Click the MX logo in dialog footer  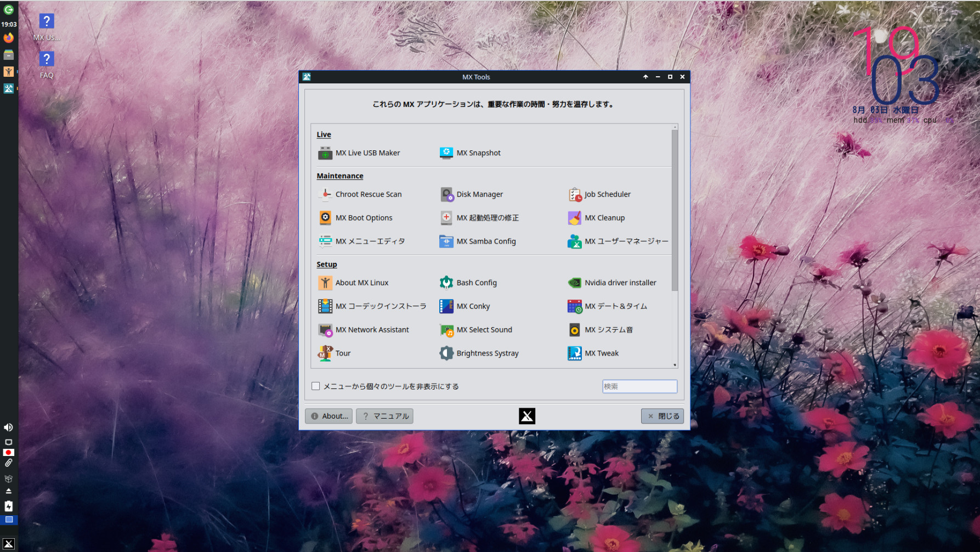pyautogui.click(x=527, y=416)
